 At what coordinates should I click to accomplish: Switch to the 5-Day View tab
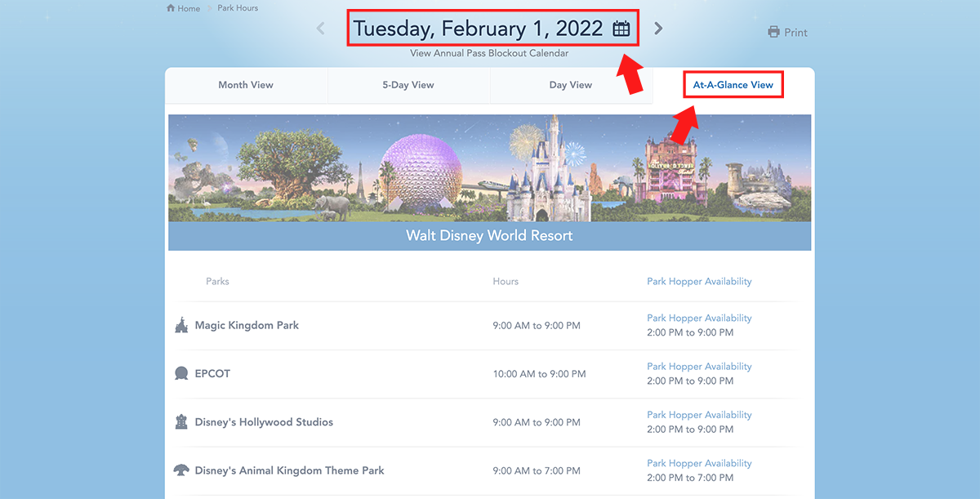408,85
